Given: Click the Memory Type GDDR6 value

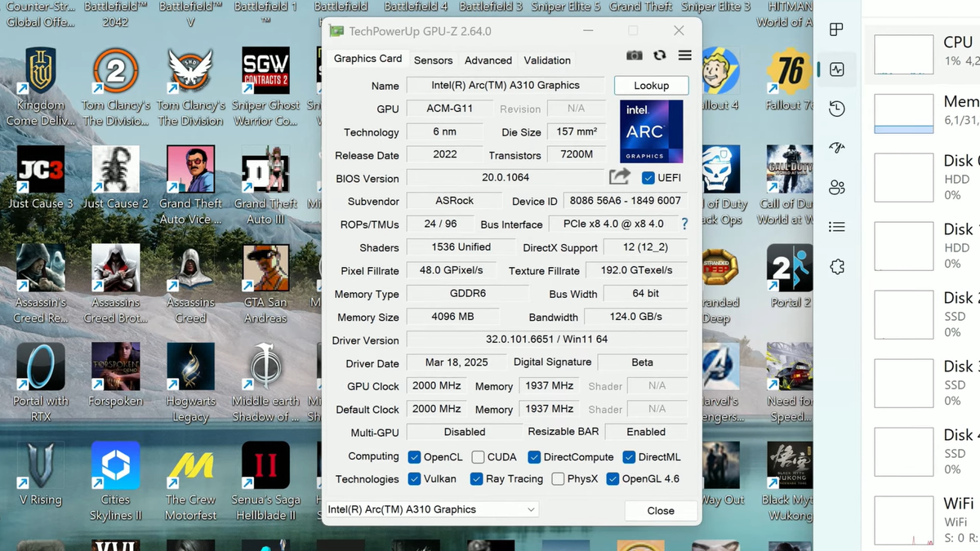Looking at the screenshot, I should coord(467,294).
